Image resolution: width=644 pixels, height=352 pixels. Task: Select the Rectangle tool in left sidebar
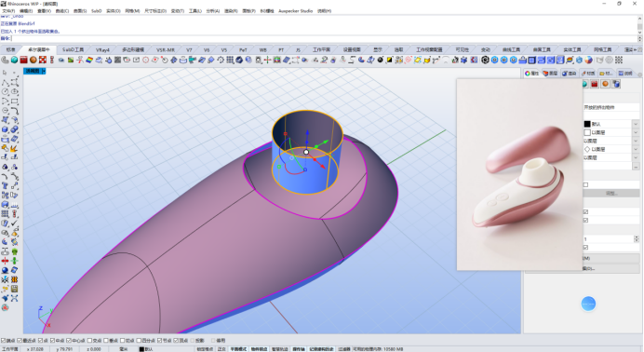tap(14, 102)
